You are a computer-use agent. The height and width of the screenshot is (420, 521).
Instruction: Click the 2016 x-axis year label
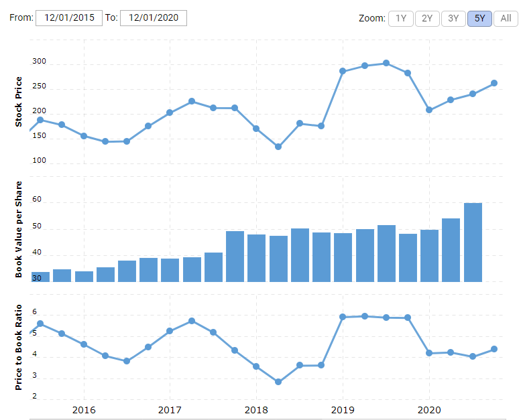pos(83,410)
